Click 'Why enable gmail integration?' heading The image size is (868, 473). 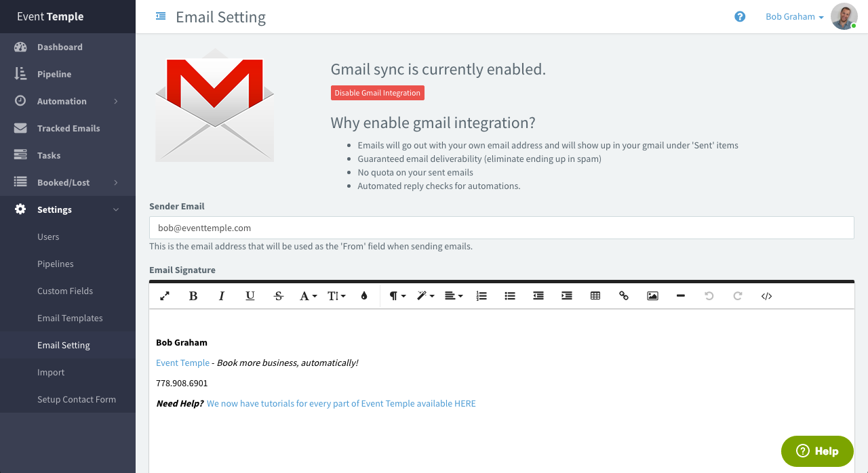coord(433,123)
